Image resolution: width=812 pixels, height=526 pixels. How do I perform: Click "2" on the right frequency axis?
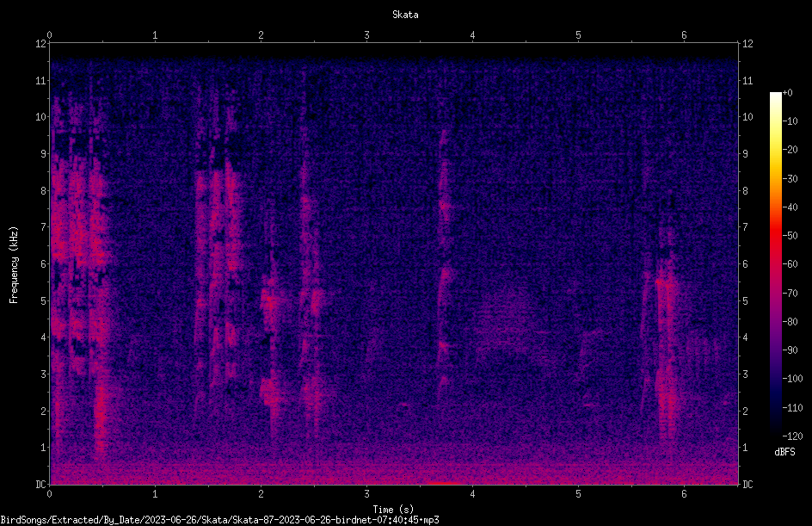click(x=745, y=411)
